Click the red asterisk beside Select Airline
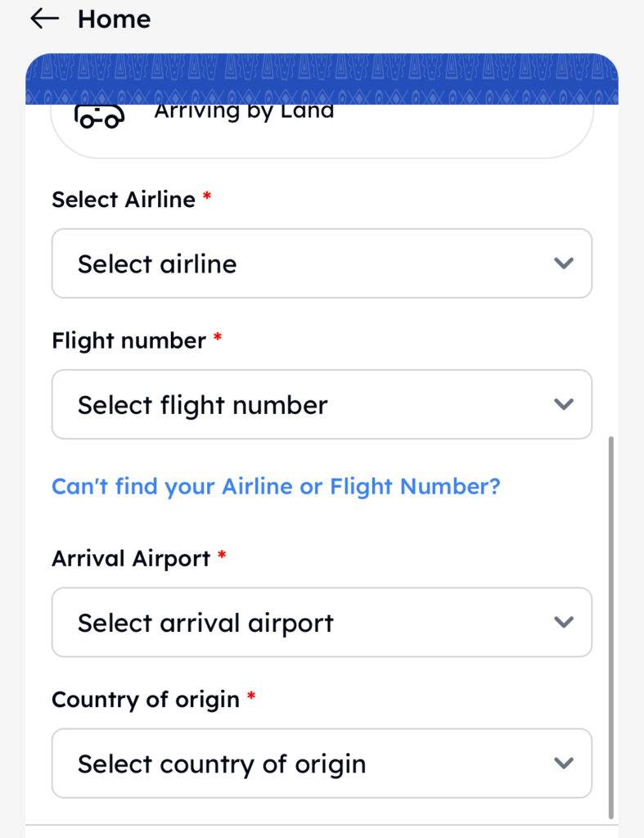The width and height of the screenshot is (644, 838). point(207,198)
